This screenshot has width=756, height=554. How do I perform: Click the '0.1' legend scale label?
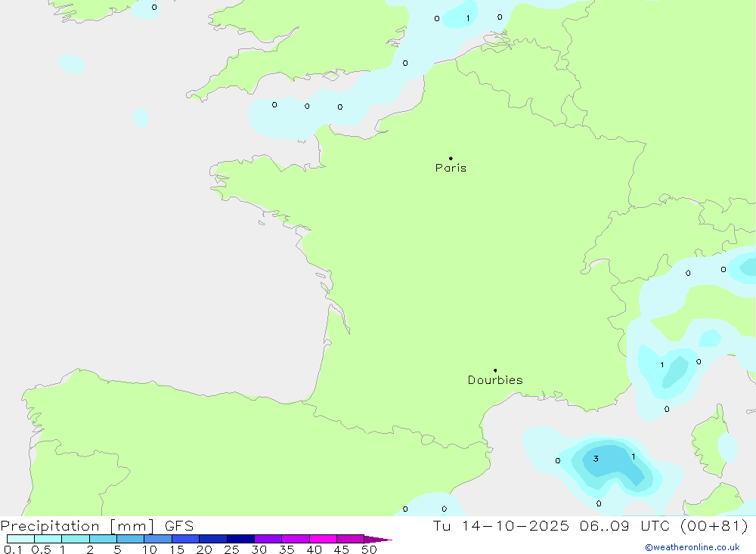pyautogui.click(x=13, y=549)
